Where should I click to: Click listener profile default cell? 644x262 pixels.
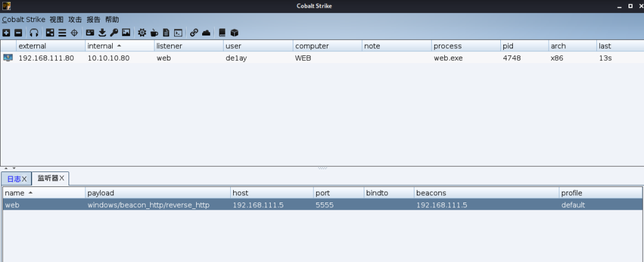click(573, 205)
